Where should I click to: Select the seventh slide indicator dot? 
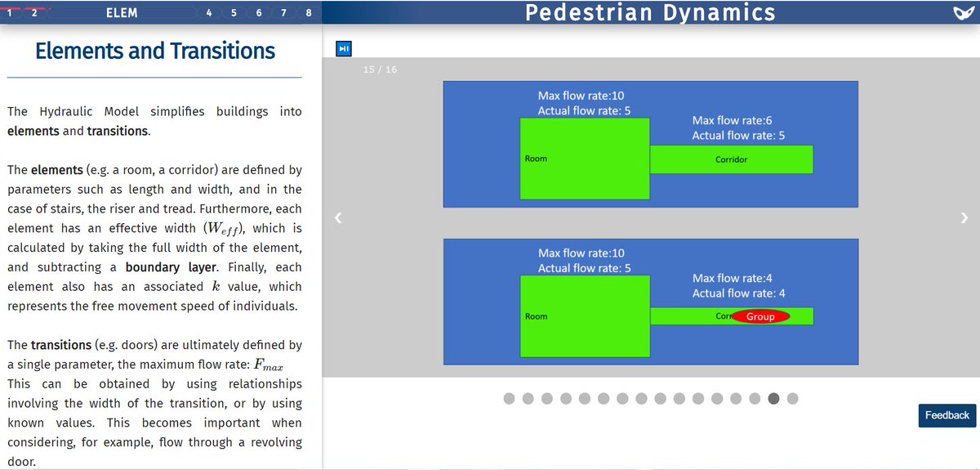pos(622,399)
